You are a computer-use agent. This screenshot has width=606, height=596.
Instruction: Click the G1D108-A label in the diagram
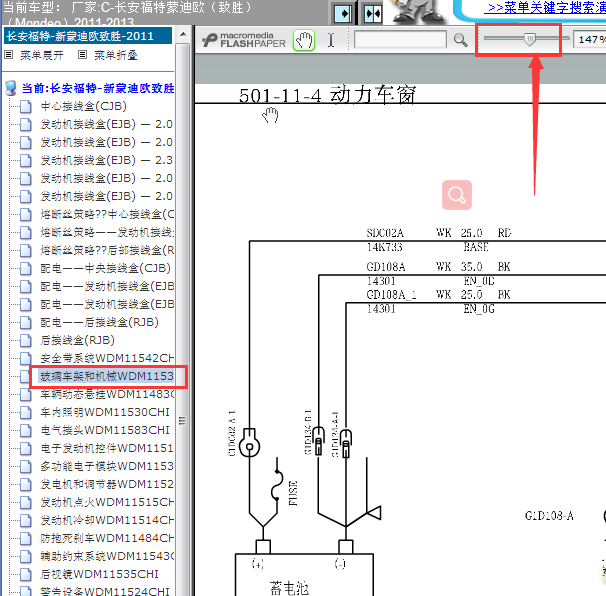[x=549, y=516]
